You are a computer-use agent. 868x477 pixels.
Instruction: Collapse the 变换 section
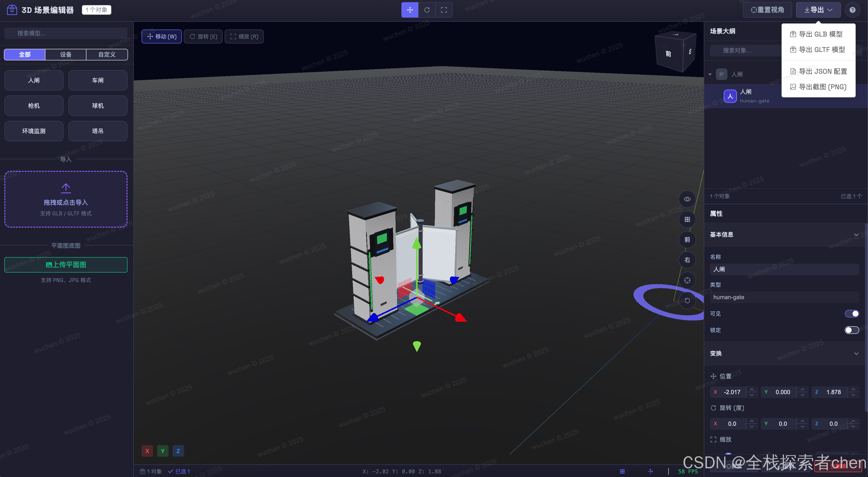coord(857,354)
